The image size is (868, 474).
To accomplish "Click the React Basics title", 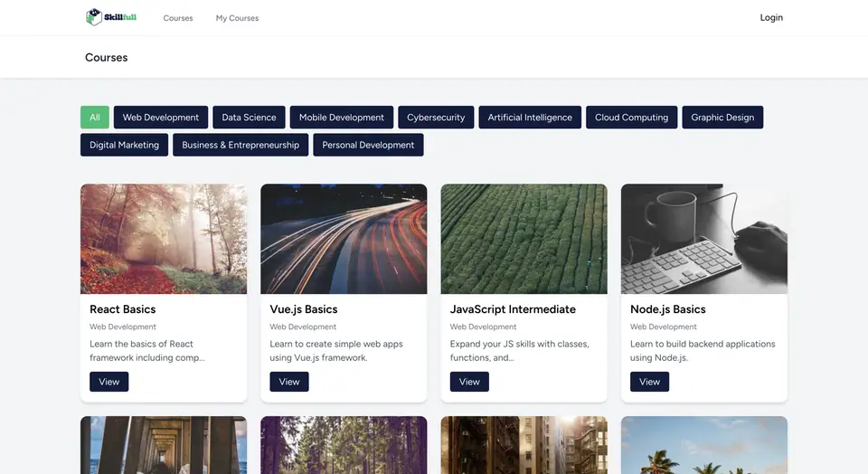I will [x=122, y=309].
